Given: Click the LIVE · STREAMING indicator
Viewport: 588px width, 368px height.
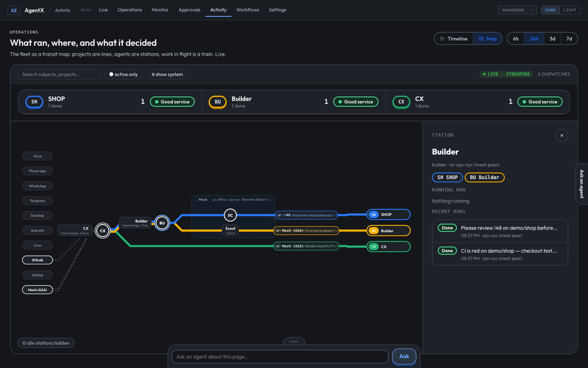Looking at the screenshot, I should click(506, 74).
